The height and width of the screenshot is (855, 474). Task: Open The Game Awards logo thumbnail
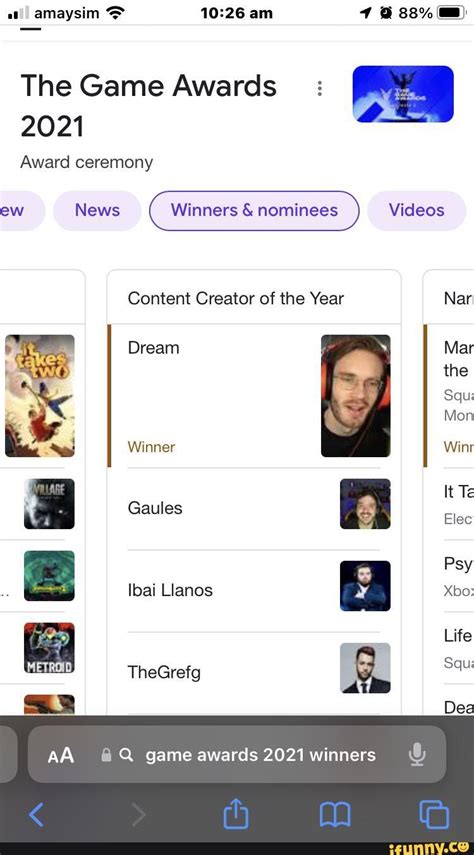coord(403,94)
